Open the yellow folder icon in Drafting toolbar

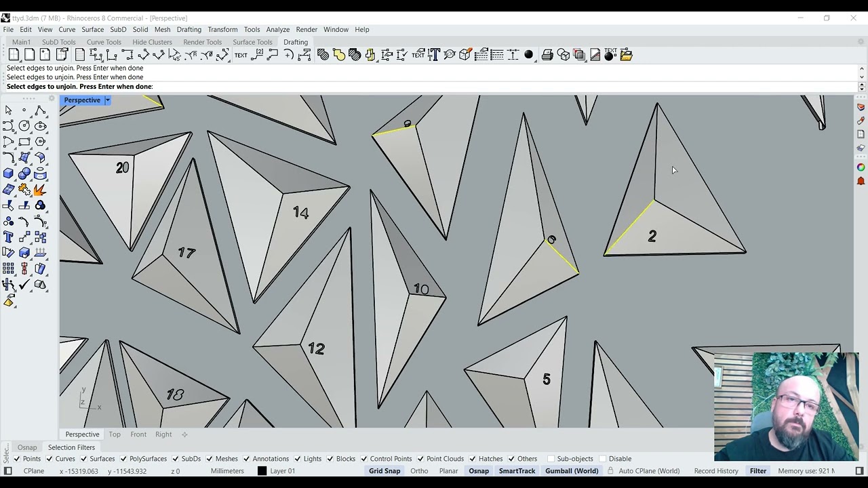(x=626, y=55)
